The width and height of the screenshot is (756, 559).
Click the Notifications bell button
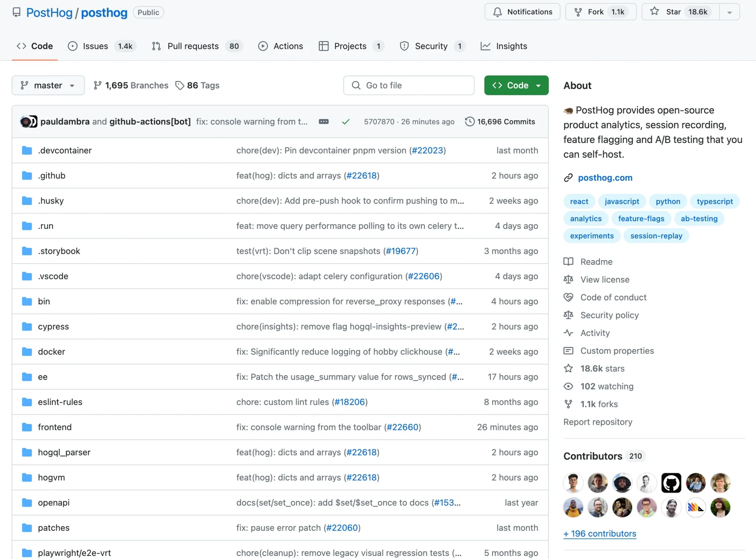[522, 12]
